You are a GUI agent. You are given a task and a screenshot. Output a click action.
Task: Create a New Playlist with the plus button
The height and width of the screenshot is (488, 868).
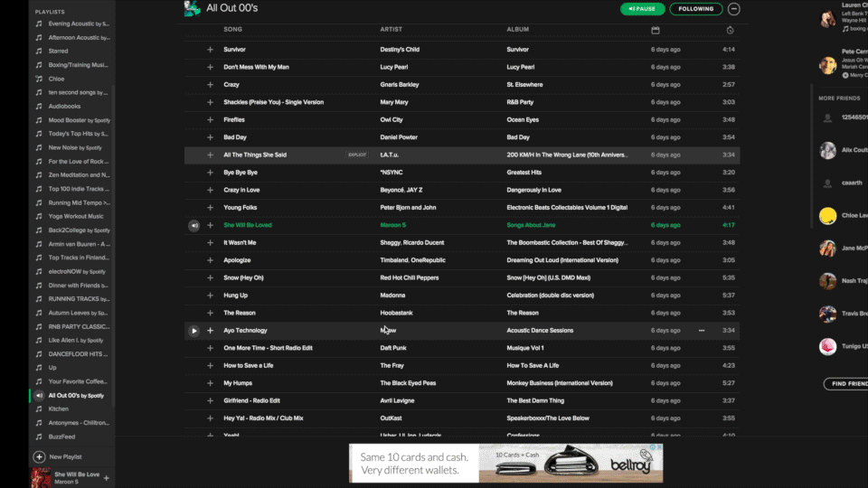point(39,457)
